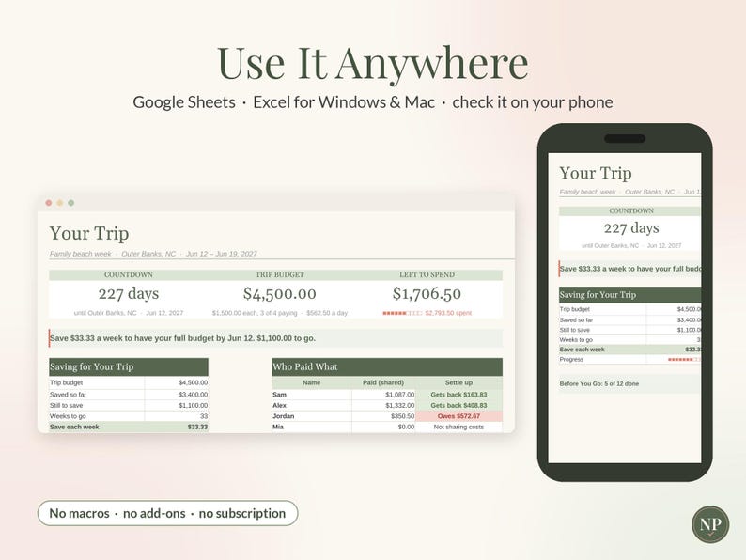This screenshot has width=746, height=560.
Task: Click the COUNTDOWN header in desktop window
Action: [129, 274]
